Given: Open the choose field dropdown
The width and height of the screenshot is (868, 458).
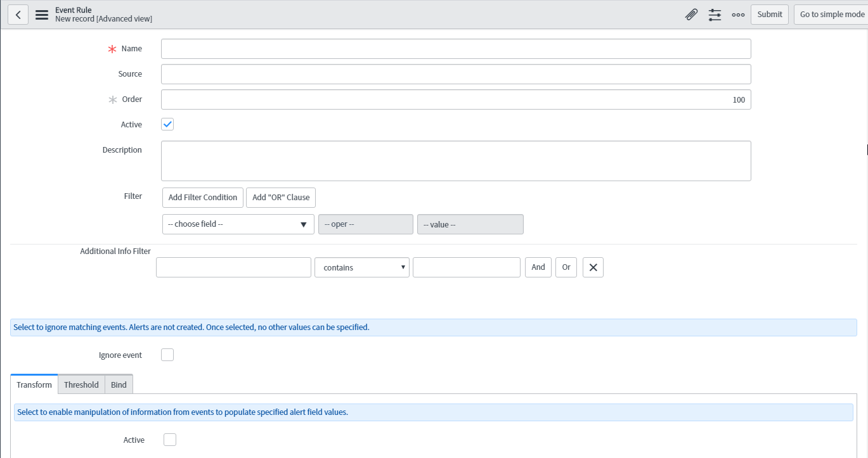Looking at the screenshot, I should [238, 224].
